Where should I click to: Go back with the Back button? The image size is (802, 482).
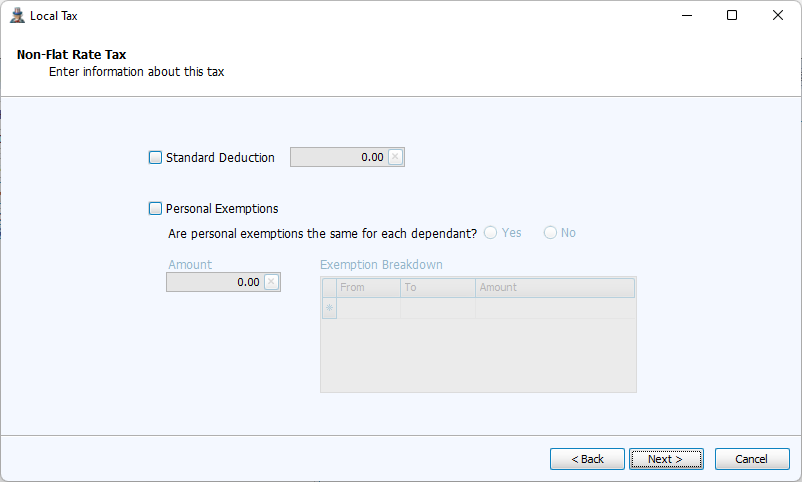pyautogui.click(x=587, y=459)
